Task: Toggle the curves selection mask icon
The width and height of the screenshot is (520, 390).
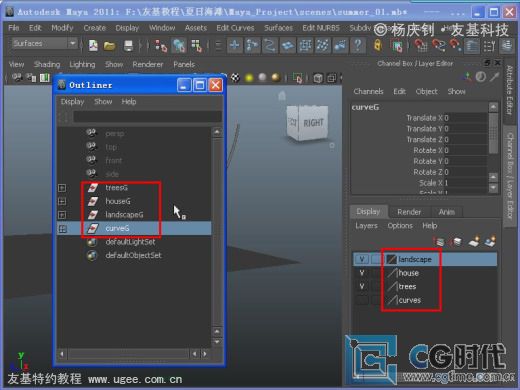Action: pos(270,45)
